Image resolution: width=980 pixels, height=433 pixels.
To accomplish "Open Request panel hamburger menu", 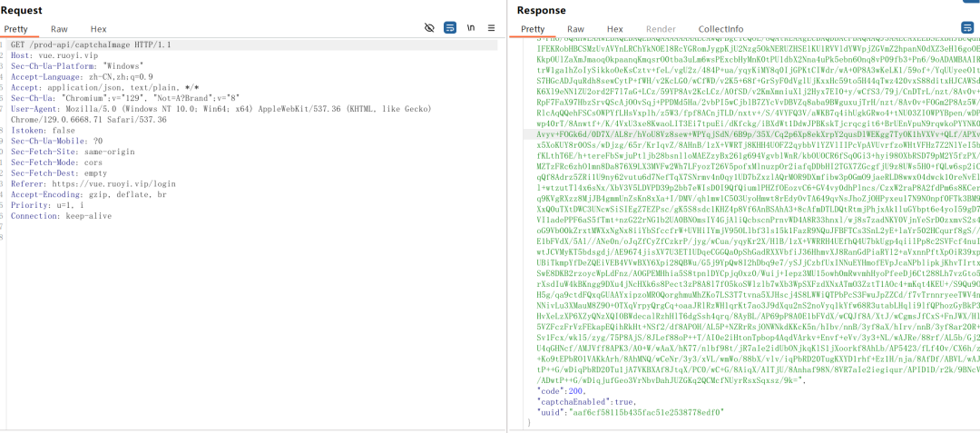I will (491, 27).
